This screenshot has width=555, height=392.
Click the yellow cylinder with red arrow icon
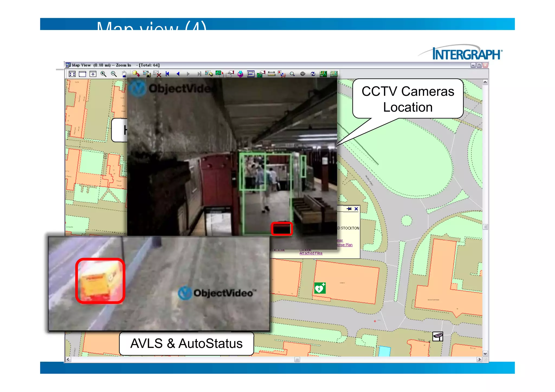pyautogui.click(x=136, y=74)
